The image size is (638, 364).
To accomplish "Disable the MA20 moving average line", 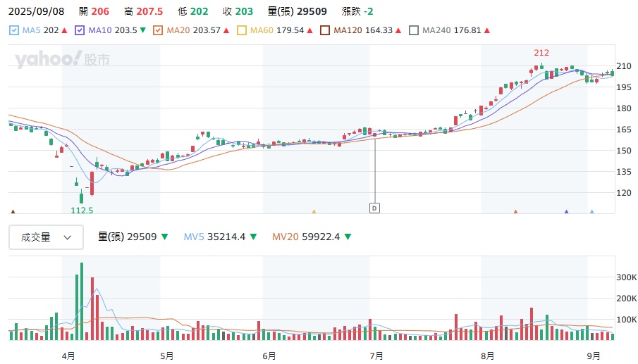I will (158, 31).
